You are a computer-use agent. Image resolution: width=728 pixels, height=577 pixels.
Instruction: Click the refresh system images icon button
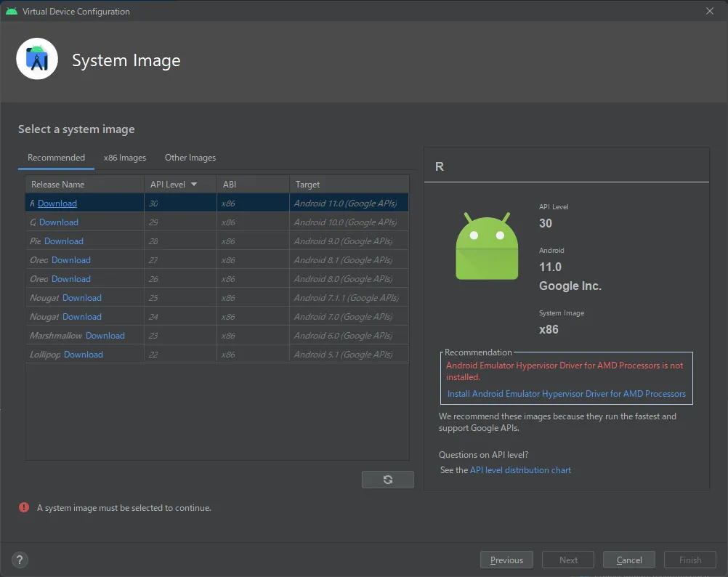[387, 480]
